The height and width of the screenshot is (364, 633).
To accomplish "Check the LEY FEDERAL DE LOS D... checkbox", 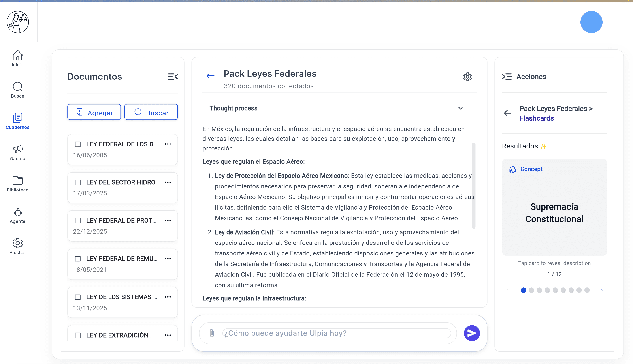I will point(78,144).
